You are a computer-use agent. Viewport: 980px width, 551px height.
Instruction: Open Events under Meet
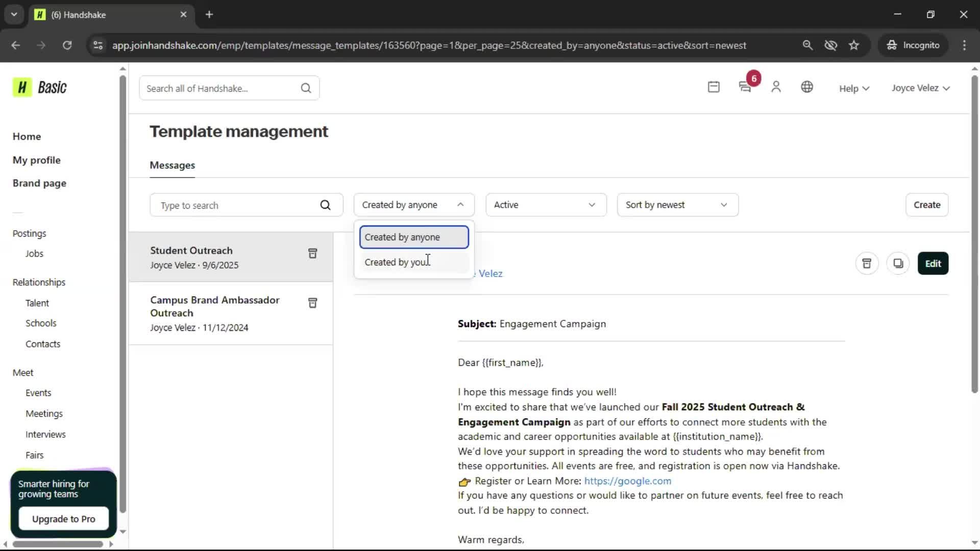pos(38,393)
